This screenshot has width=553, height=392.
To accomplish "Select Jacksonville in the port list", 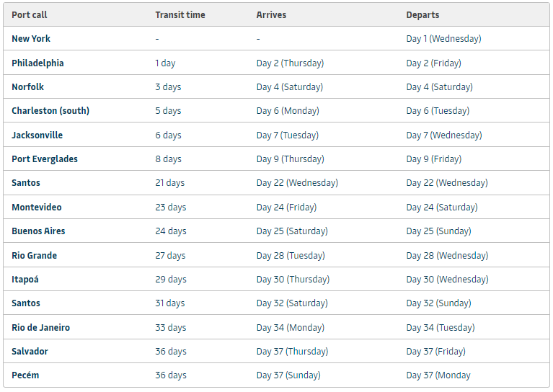I will 37,135.
